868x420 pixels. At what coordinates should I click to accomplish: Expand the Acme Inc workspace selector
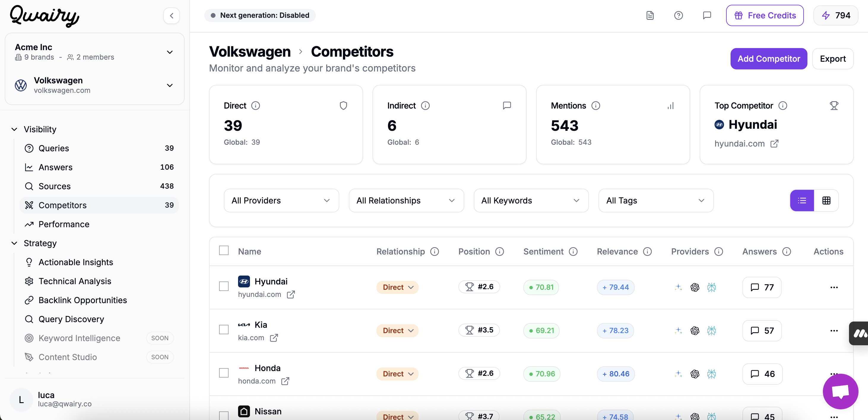(x=94, y=52)
